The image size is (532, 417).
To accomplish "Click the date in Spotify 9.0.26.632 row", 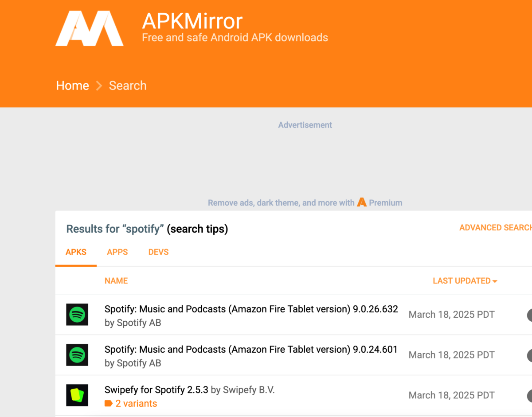I will point(451,315).
